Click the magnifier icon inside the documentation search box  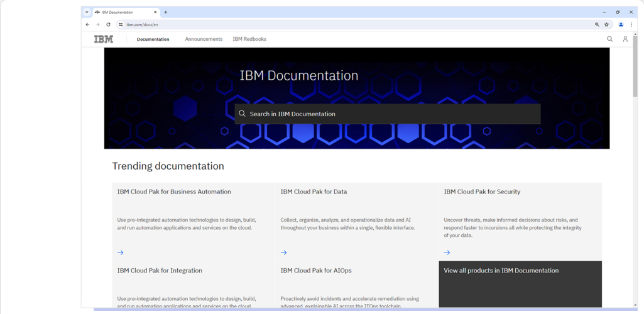243,114
